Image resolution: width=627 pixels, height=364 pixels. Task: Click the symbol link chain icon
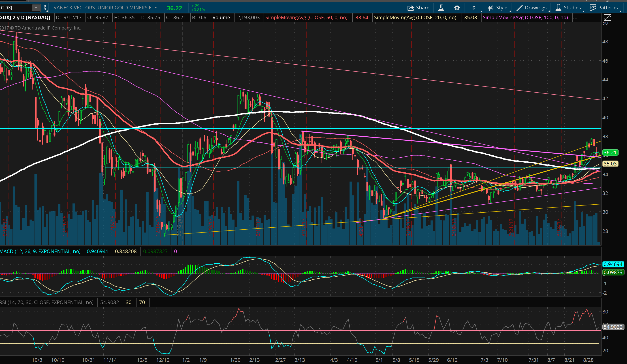[x=45, y=8]
